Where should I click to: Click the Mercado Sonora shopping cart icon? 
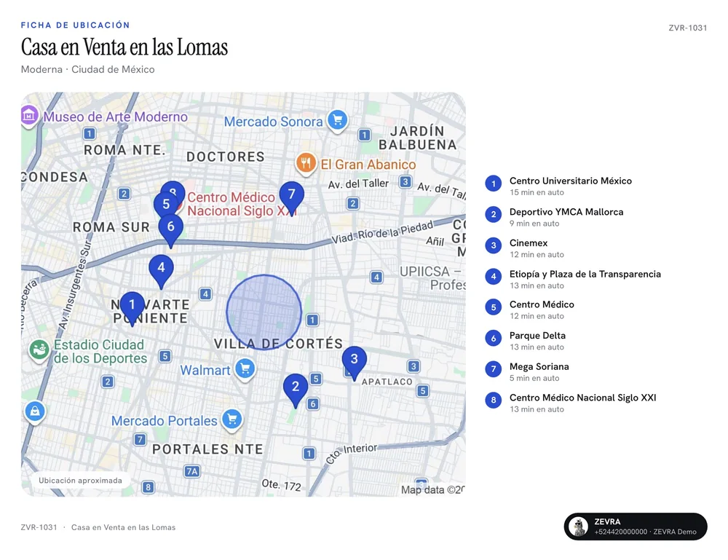tap(338, 120)
